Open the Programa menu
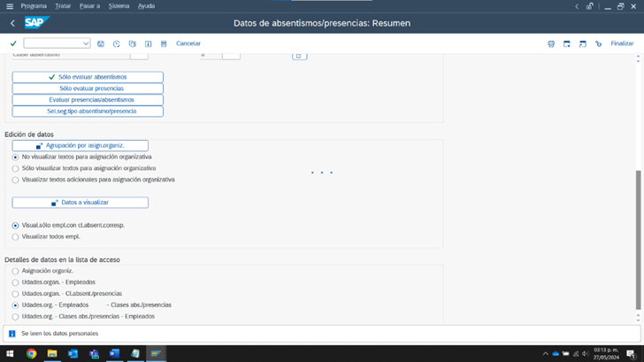 34,6
